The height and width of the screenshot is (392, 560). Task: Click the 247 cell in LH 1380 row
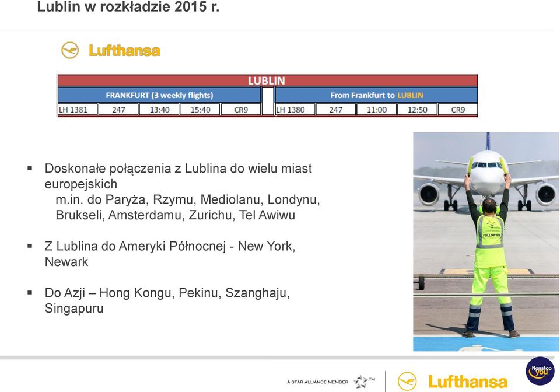click(336, 110)
